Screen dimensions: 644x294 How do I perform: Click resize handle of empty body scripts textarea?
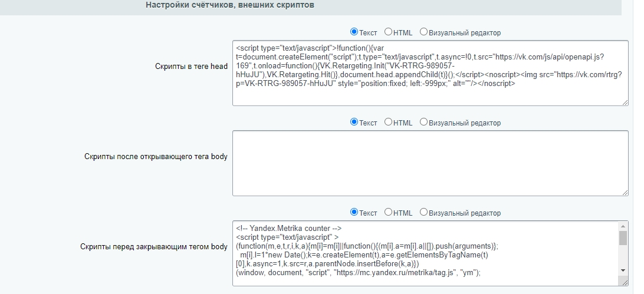[x=625, y=192]
